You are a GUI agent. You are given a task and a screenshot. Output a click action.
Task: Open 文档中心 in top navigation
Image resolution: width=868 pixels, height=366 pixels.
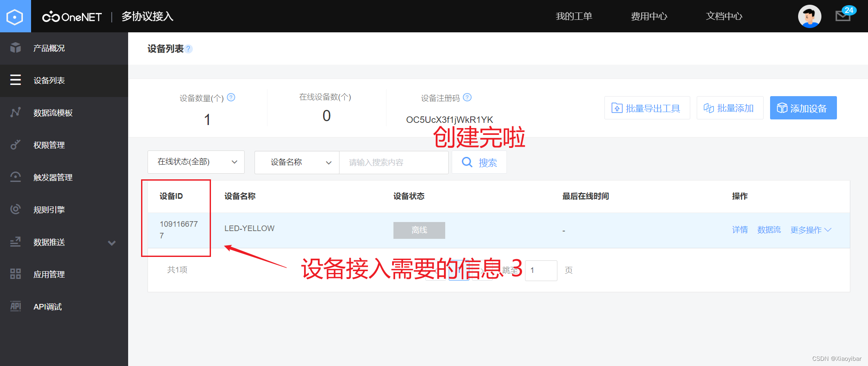[724, 16]
